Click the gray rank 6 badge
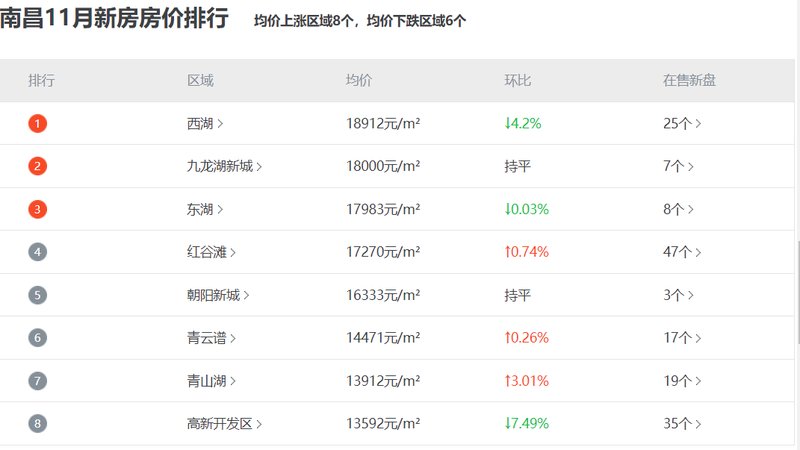 (37, 338)
